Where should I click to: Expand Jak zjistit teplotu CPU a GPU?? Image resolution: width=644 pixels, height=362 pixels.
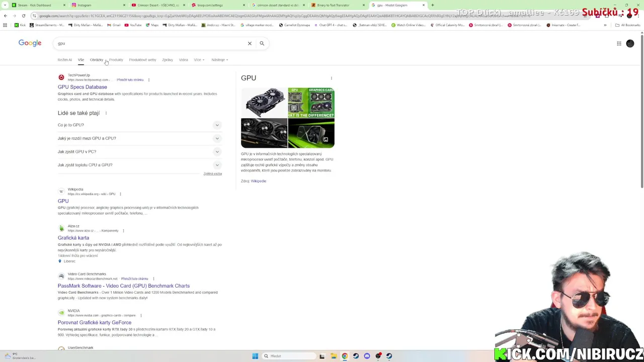point(139,165)
